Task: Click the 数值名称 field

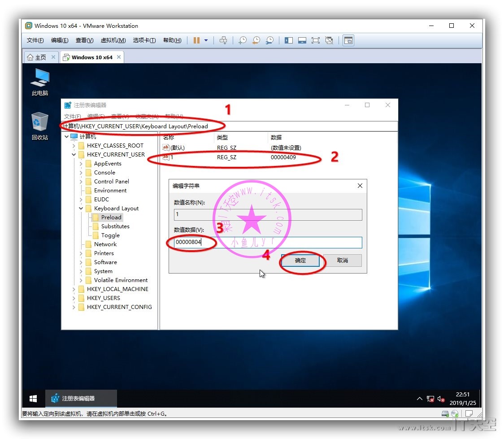Action: point(268,215)
